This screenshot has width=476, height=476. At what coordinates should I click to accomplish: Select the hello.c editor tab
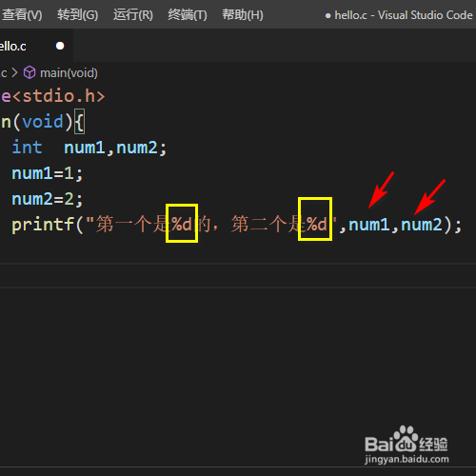(x=35, y=46)
